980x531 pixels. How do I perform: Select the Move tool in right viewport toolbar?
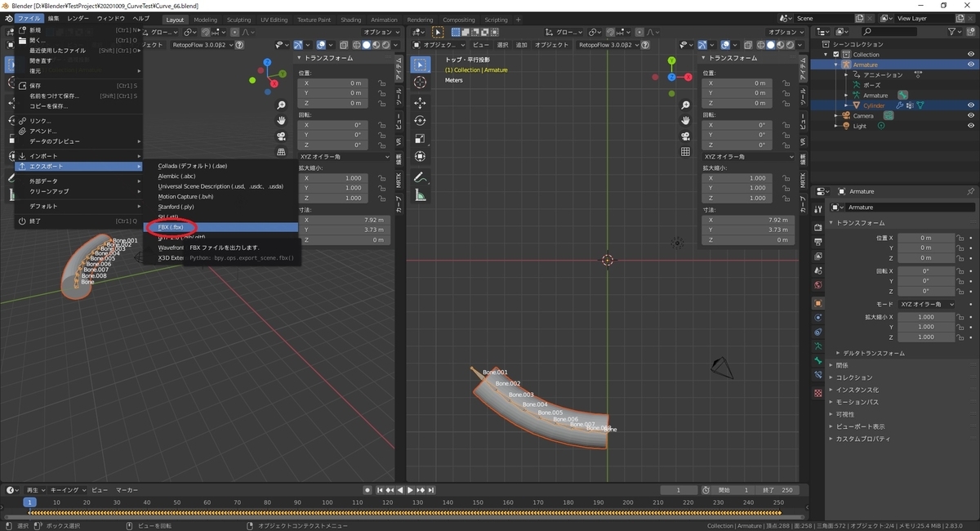click(x=421, y=102)
